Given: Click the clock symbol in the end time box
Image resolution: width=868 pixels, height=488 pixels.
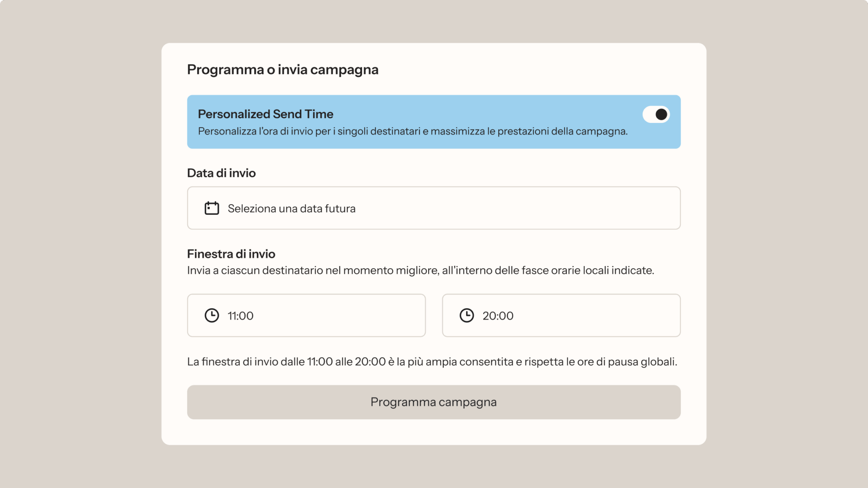Looking at the screenshot, I should coord(467,315).
